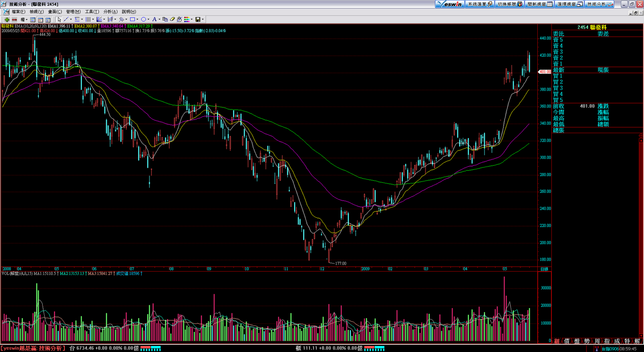
Task: Open the 權 dropdown in toolbar
Action: coord(24,19)
